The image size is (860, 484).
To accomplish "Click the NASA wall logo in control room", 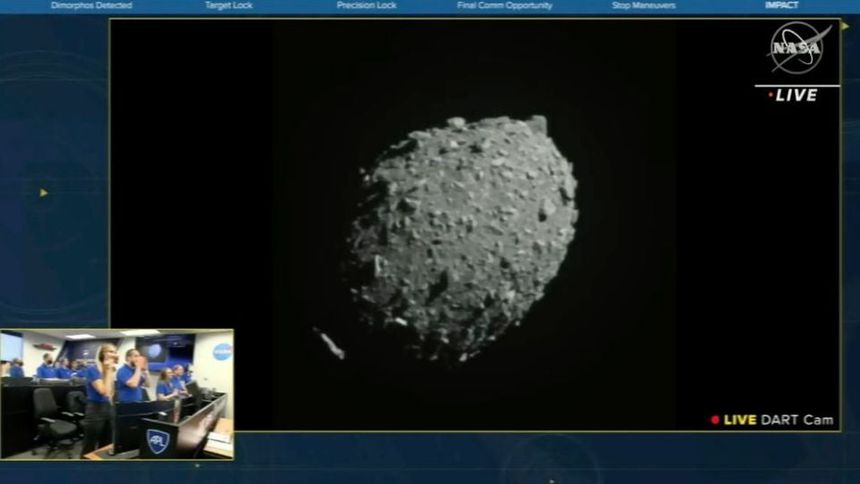I will point(221,351).
